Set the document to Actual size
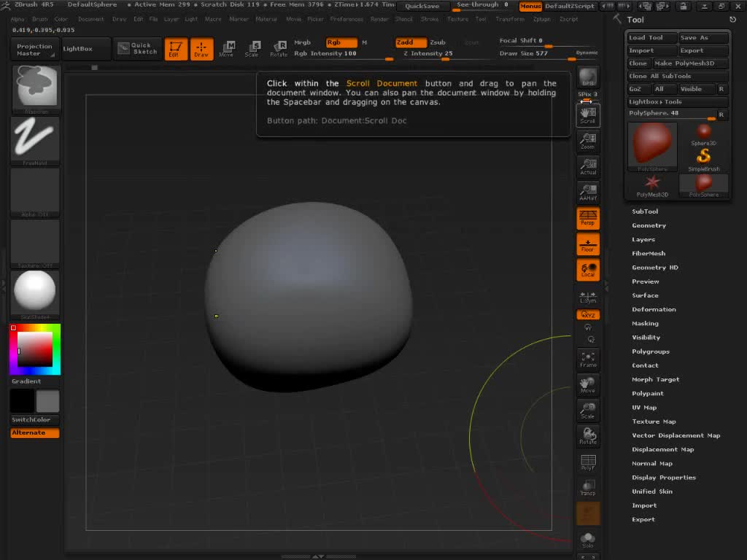This screenshot has height=560, width=747. pos(588,167)
